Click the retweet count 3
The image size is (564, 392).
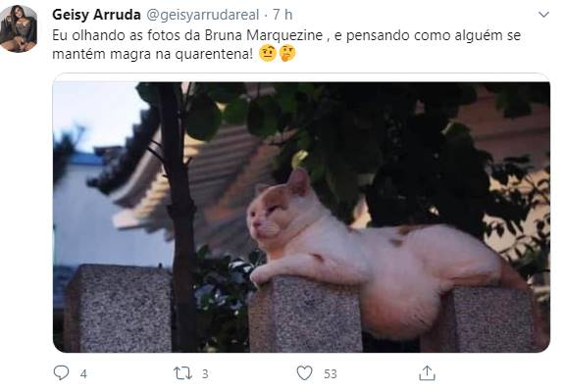point(205,374)
